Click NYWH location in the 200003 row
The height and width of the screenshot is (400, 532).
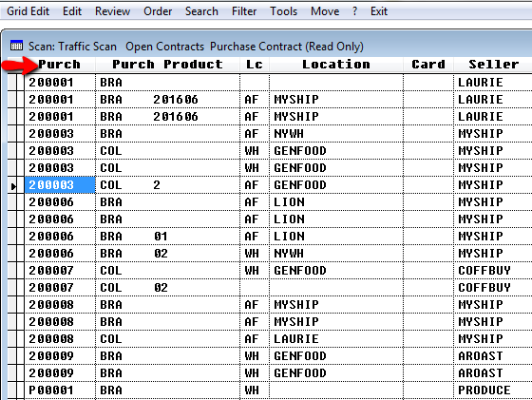336,134
